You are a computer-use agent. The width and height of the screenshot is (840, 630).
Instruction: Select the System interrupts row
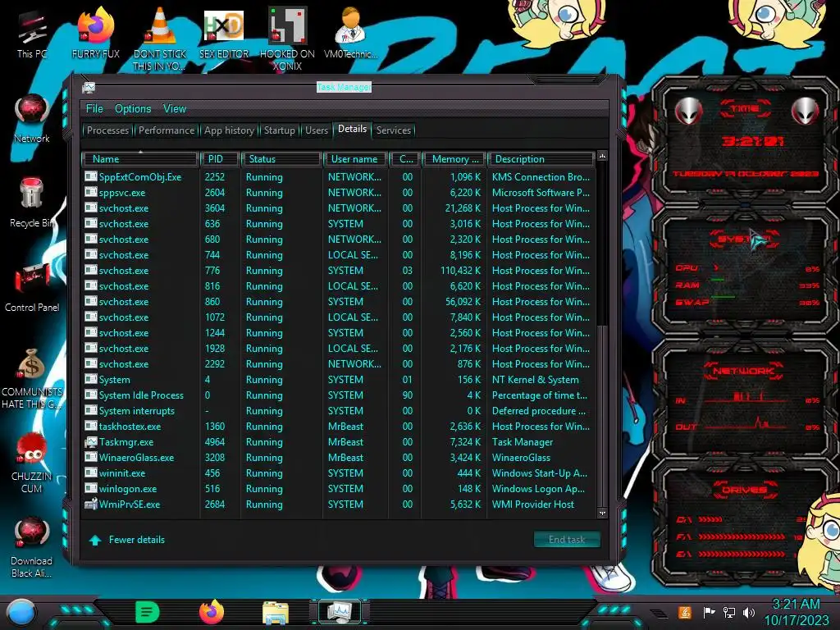(x=339, y=411)
